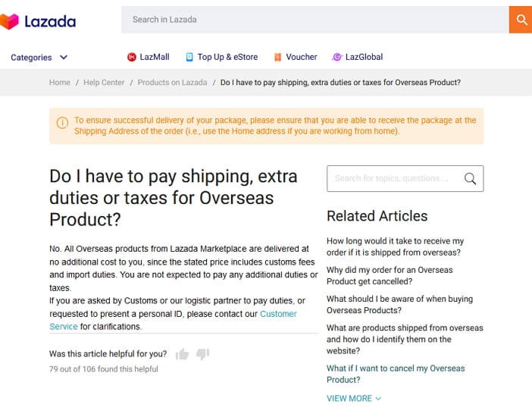
Task: Open the Voucher menu item
Action: point(296,57)
